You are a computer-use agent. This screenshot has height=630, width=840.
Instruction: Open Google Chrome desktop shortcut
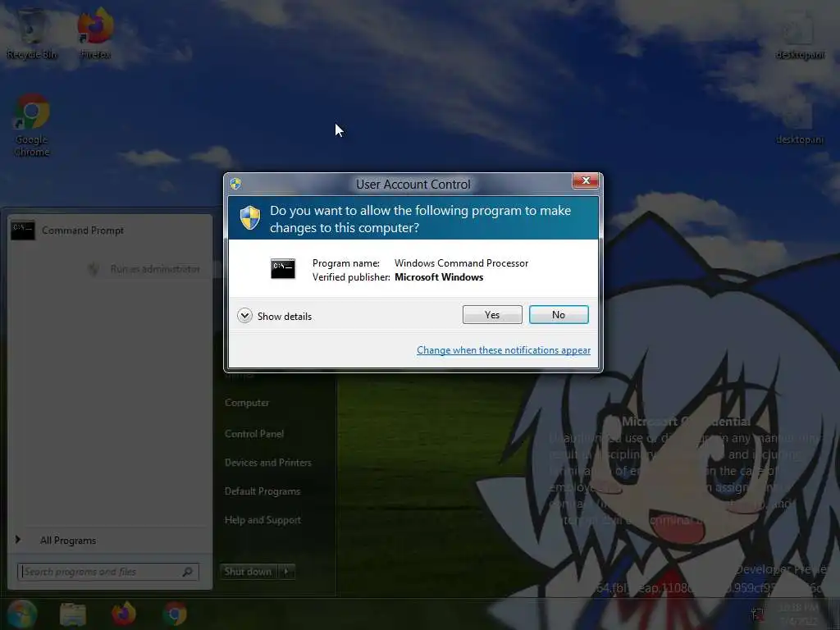click(32, 126)
